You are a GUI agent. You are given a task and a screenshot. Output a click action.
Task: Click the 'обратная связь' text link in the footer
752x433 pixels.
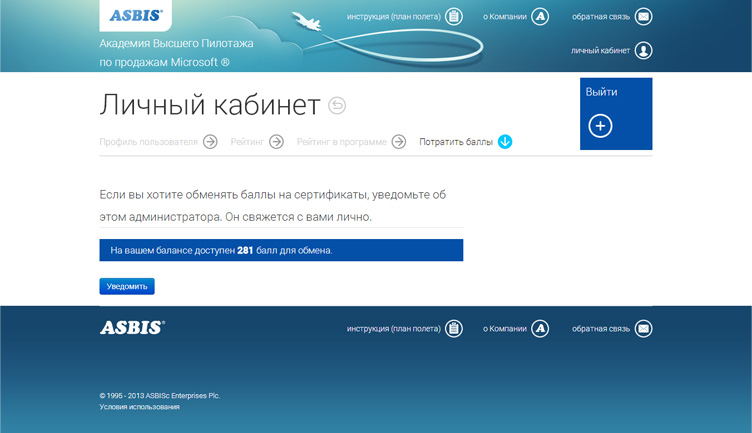click(600, 328)
